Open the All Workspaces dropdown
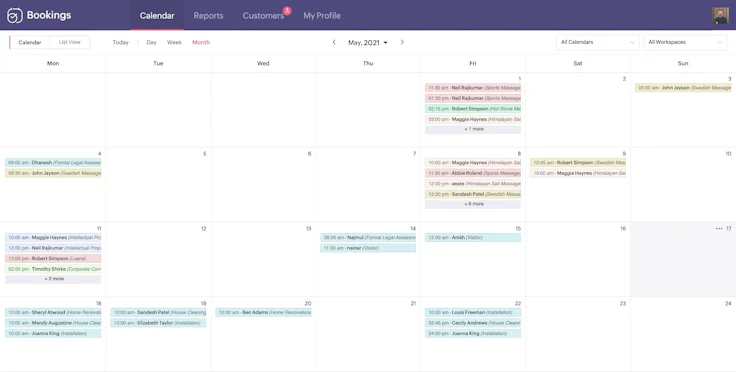This screenshot has height=372, width=736. (x=685, y=42)
